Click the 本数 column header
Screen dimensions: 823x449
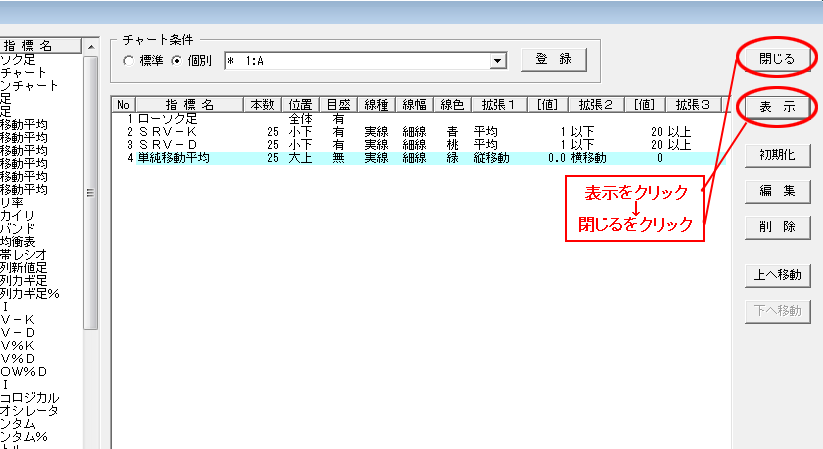point(262,105)
